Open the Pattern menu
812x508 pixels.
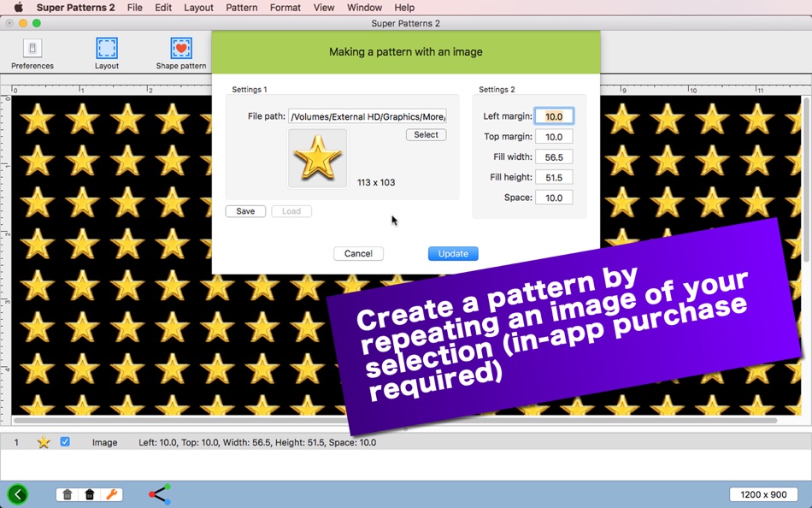241,8
